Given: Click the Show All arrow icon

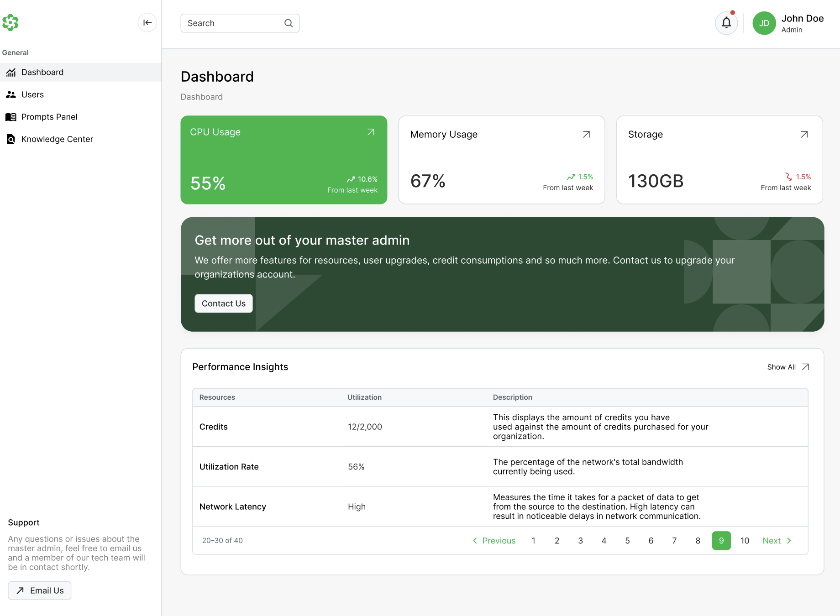Looking at the screenshot, I should 806,367.
